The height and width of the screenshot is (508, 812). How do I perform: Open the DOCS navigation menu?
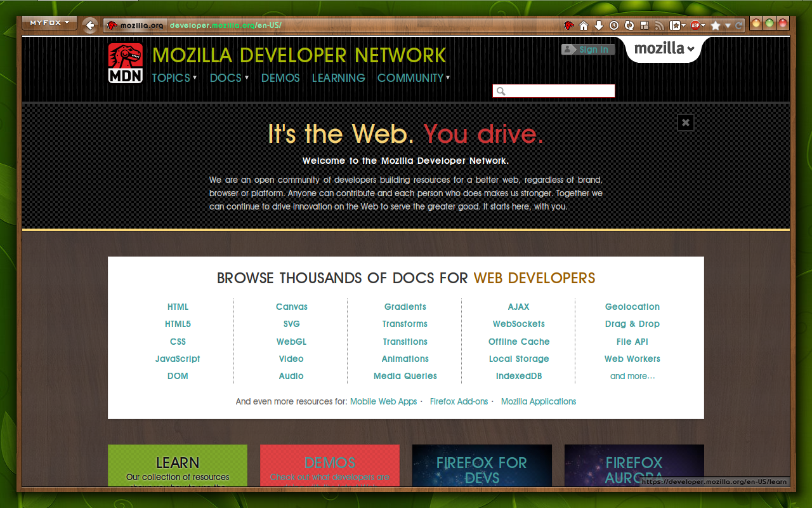(x=229, y=77)
